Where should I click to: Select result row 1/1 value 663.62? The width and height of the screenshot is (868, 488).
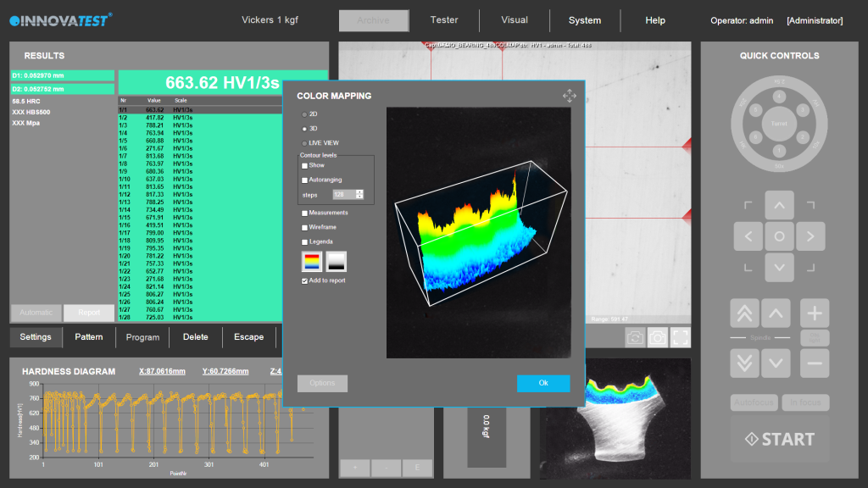pos(200,110)
